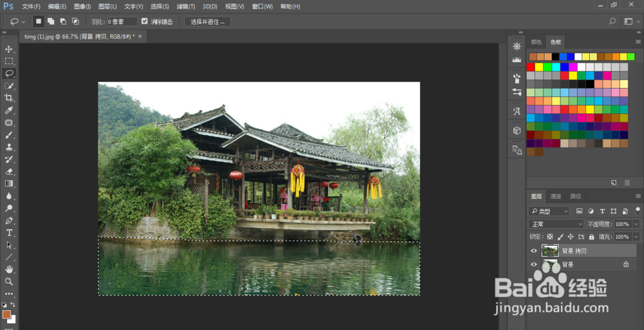Choose New Selection mode button
The width and height of the screenshot is (644, 330).
pos(39,21)
